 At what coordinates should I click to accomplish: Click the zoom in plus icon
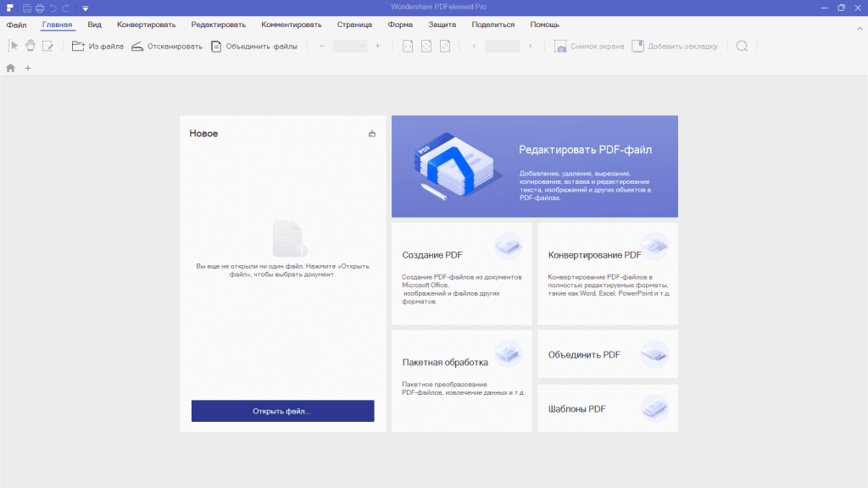[x=377, y=46]
